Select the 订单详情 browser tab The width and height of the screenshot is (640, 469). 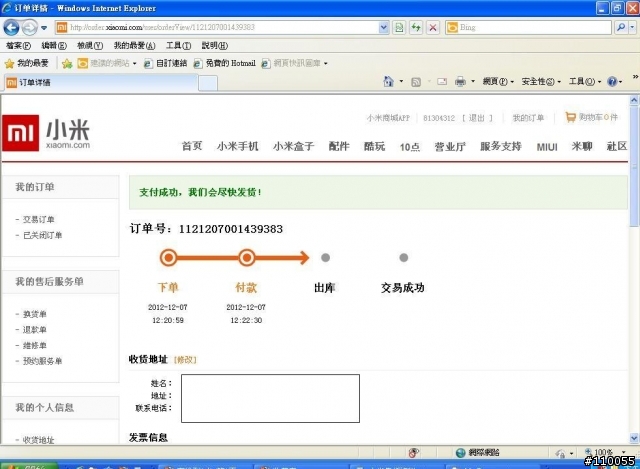tap(100, 82)
